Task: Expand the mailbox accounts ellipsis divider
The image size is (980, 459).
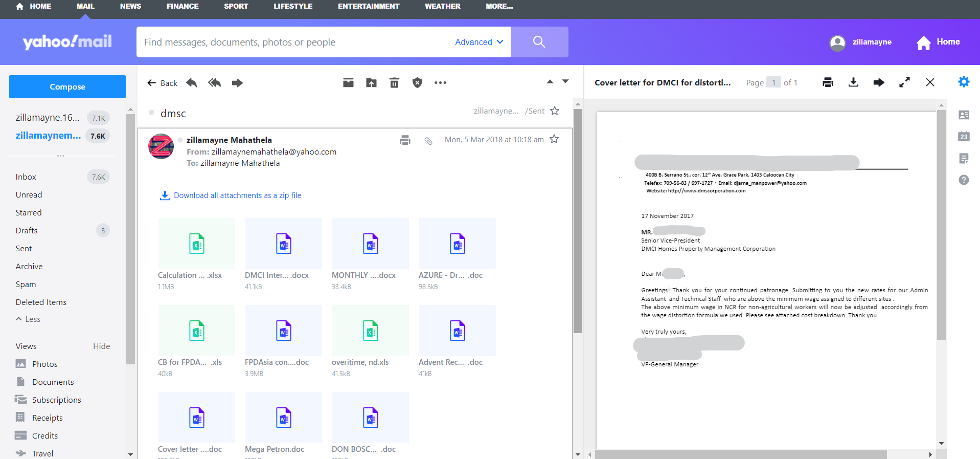Action: [x=61, y=156]
